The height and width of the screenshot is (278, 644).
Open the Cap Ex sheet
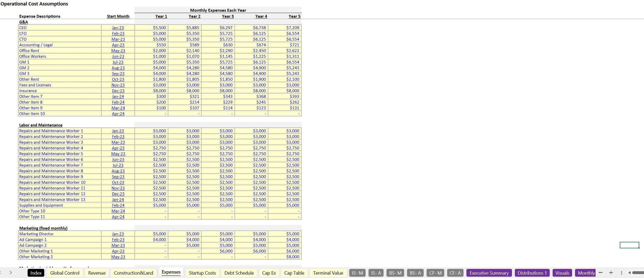click(269, 273)
